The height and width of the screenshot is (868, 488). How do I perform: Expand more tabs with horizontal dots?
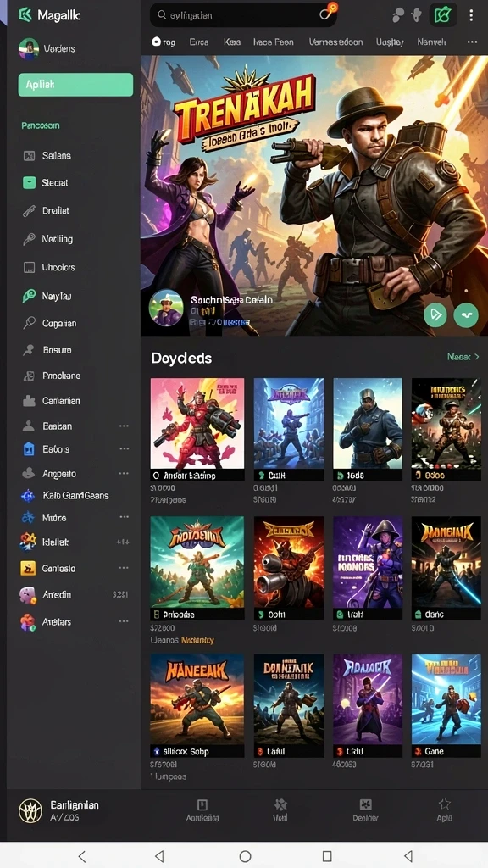pyautogui.click(x=472, y=42)
